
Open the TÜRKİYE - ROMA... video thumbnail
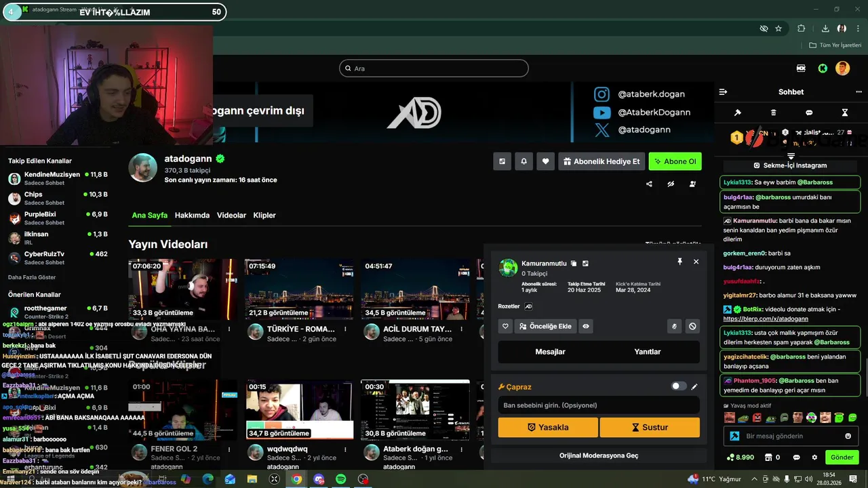pos(299,289)
